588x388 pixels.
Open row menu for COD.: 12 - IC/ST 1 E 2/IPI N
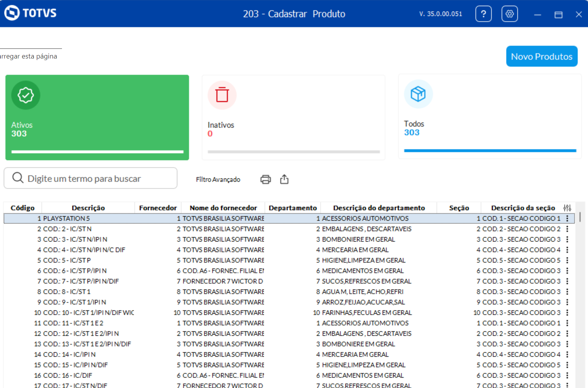pos(567,334)
